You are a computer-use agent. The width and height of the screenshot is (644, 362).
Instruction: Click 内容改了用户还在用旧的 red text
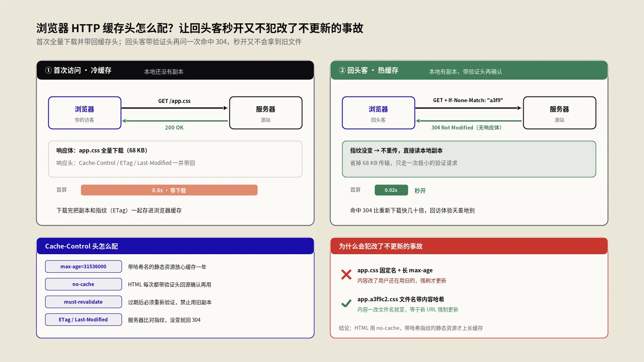pos(402,281)
